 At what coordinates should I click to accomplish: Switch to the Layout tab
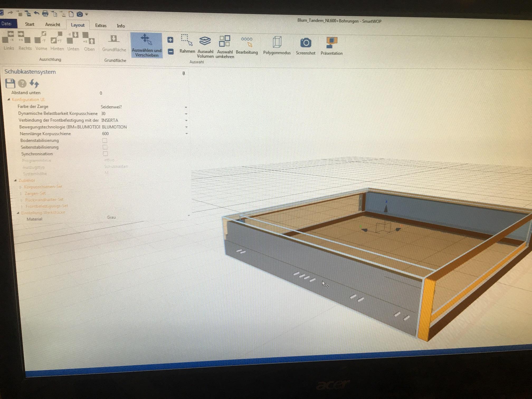78,25
